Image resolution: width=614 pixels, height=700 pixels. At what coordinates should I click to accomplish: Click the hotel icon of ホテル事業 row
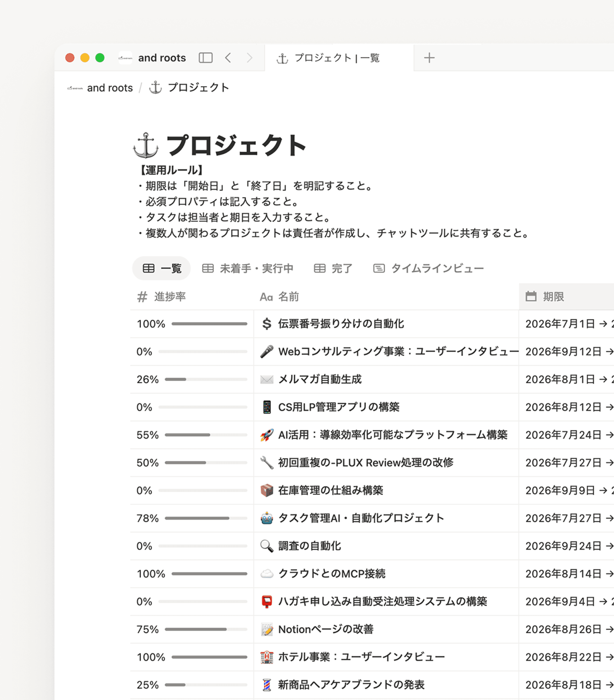(267, 657)
